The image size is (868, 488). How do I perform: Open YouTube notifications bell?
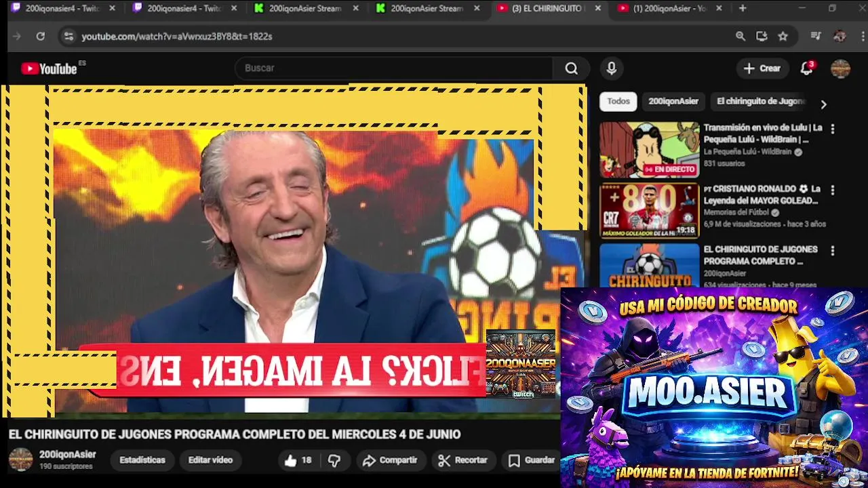[x=806, y=68]
